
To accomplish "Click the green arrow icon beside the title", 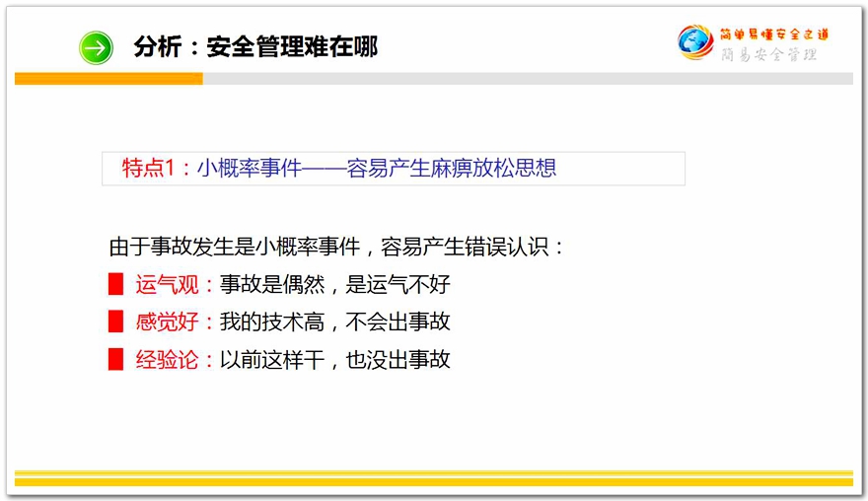I will [x=96, y=47].
